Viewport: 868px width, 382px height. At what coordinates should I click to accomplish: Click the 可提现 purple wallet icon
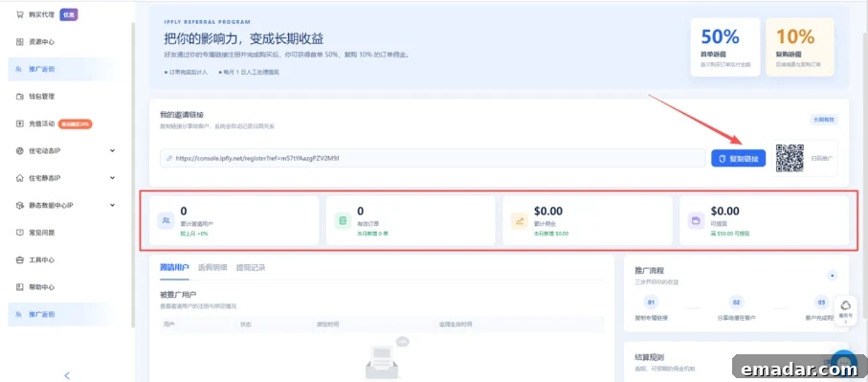coord(697,220)
